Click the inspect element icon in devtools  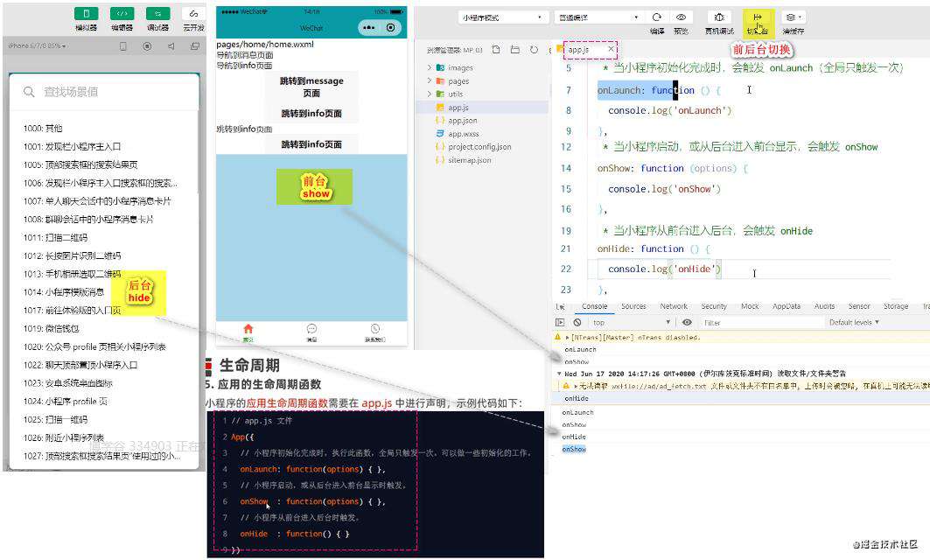pos(561,306)
